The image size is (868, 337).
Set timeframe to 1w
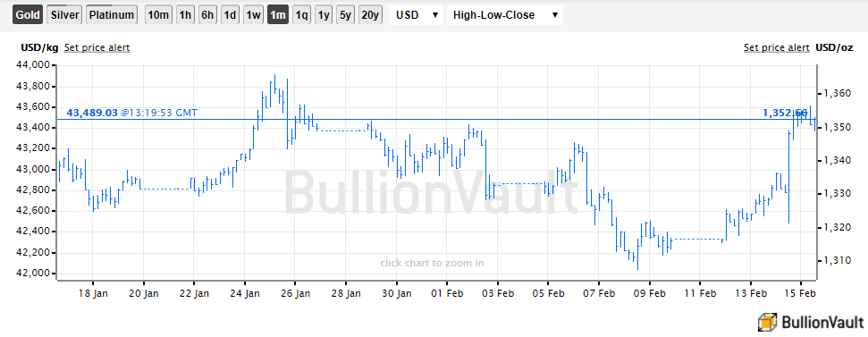click(253, 15)
